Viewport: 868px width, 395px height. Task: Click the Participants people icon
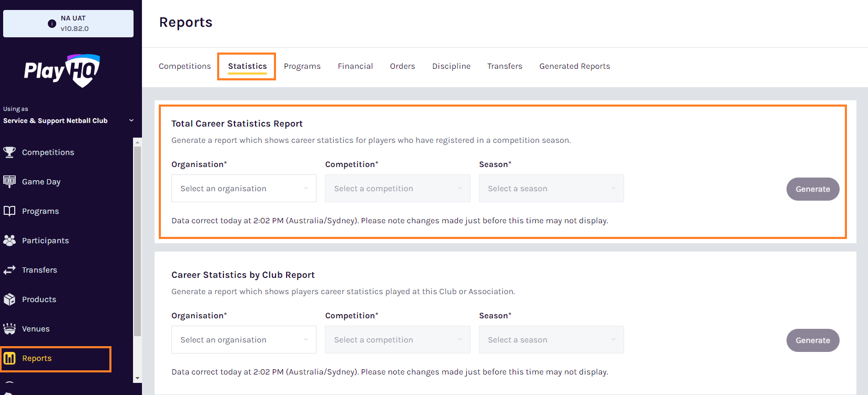point(9,241)
